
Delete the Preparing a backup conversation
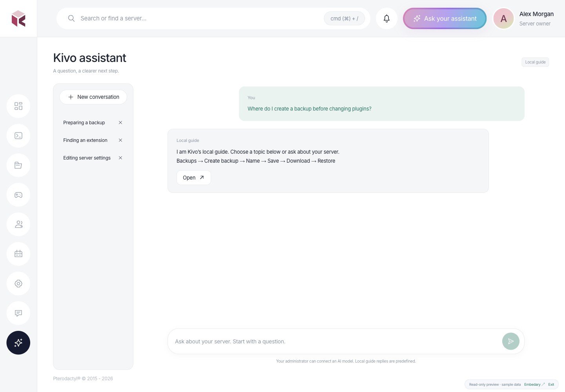(x=120, y=123)
